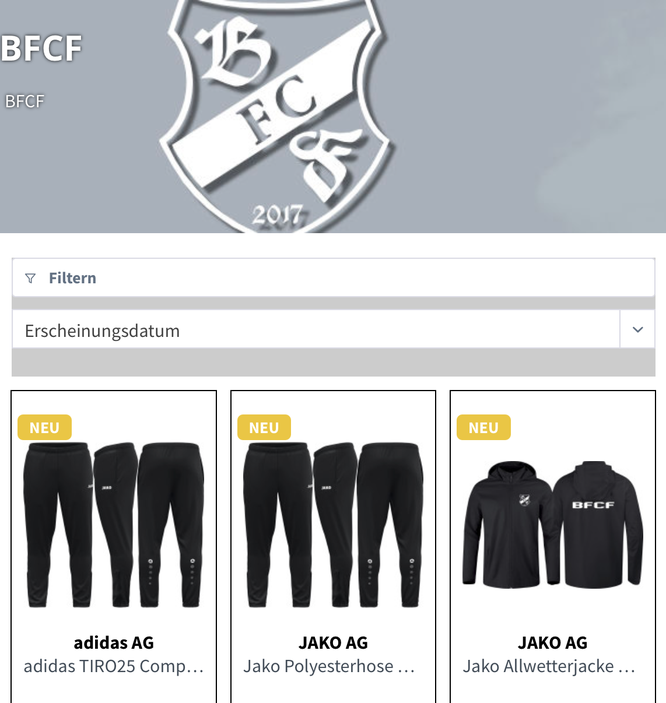Click the BFCF crest logo in banner
666x703 pixels.
pos(276,116)
